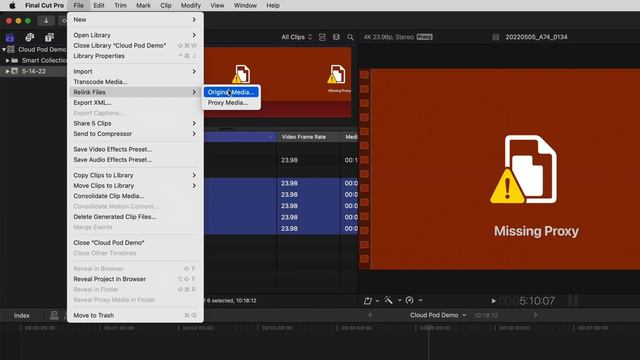The width and height of the screenshot is (640, 360).
Task: Open the viewer transform tool dropdown
Action: pos(371,301)
